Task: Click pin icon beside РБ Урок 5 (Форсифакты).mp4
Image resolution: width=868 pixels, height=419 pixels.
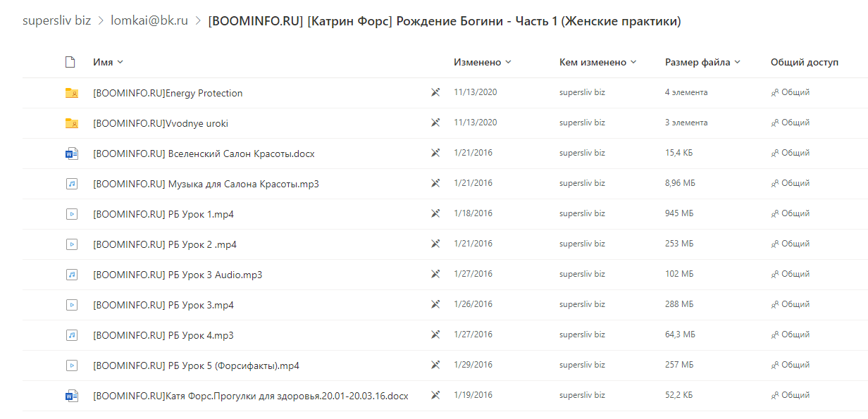Action: click(435, 365)
